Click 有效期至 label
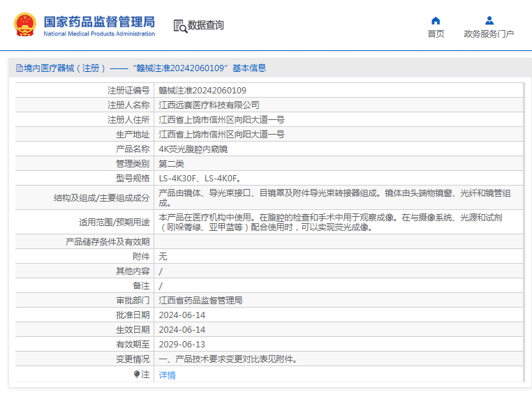This screenshot has width=532, height=399. 133,345
